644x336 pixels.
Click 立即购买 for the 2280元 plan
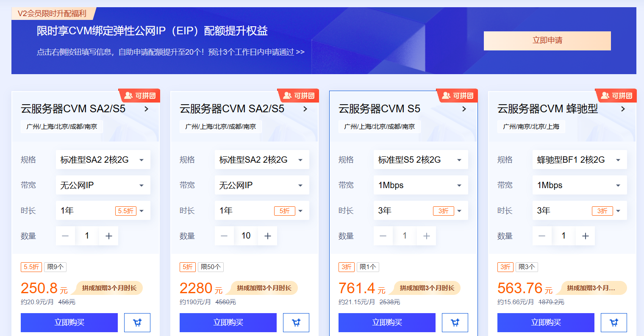tap(228, 322)
